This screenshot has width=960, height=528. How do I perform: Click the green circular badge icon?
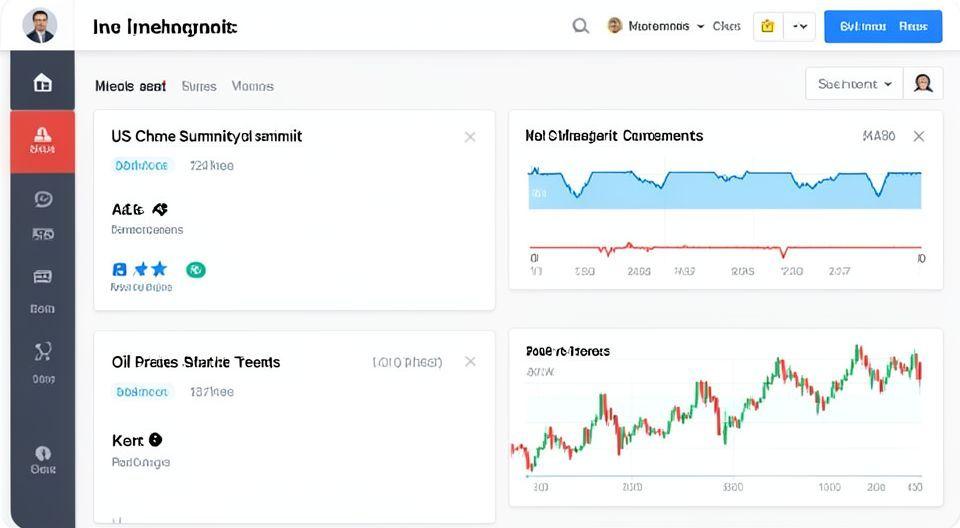(x=196, y=269)
